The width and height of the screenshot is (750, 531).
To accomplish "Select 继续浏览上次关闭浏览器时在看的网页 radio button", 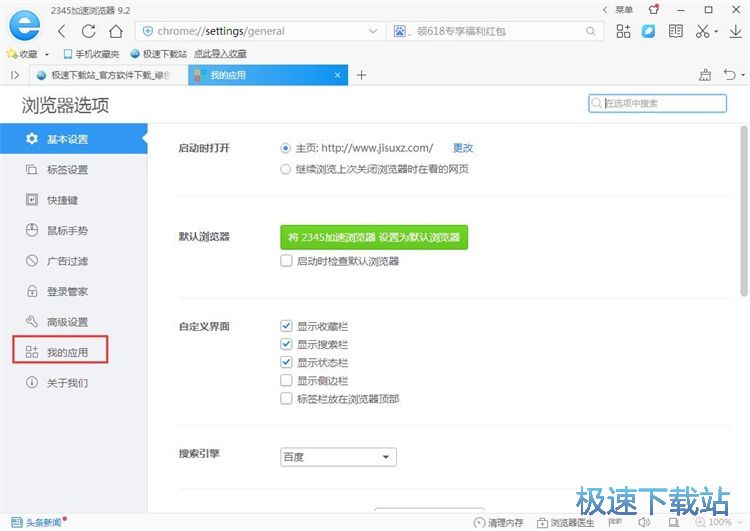I will point(286,169).
